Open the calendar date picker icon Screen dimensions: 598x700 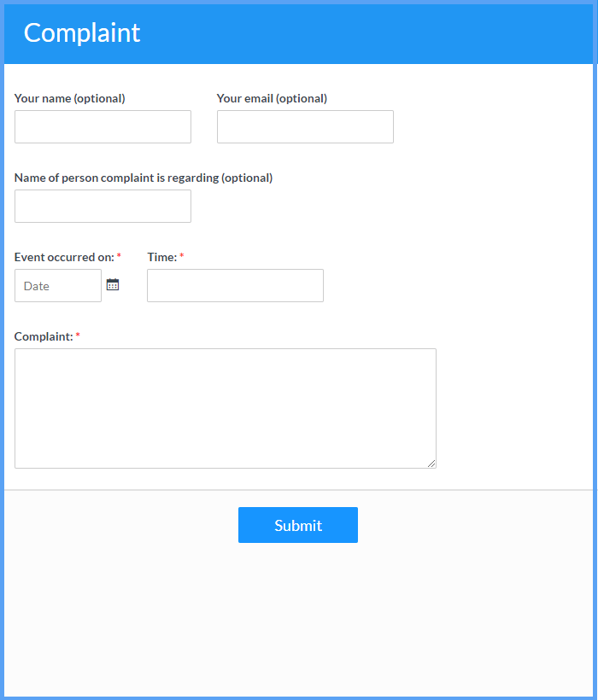(x=113, y=284)
